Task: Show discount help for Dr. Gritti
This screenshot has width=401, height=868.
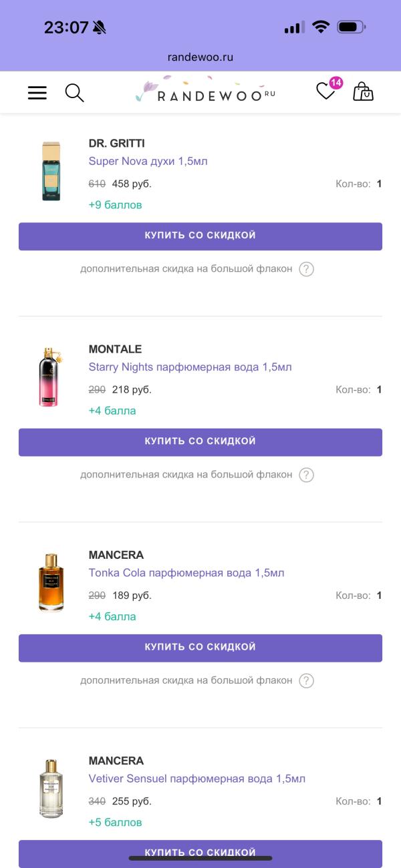Action: [x=306, y=269]
